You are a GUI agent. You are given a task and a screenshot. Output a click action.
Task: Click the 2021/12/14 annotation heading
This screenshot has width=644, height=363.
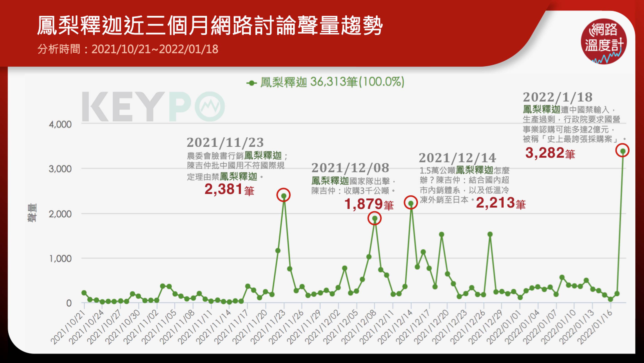tap(457, 158)
